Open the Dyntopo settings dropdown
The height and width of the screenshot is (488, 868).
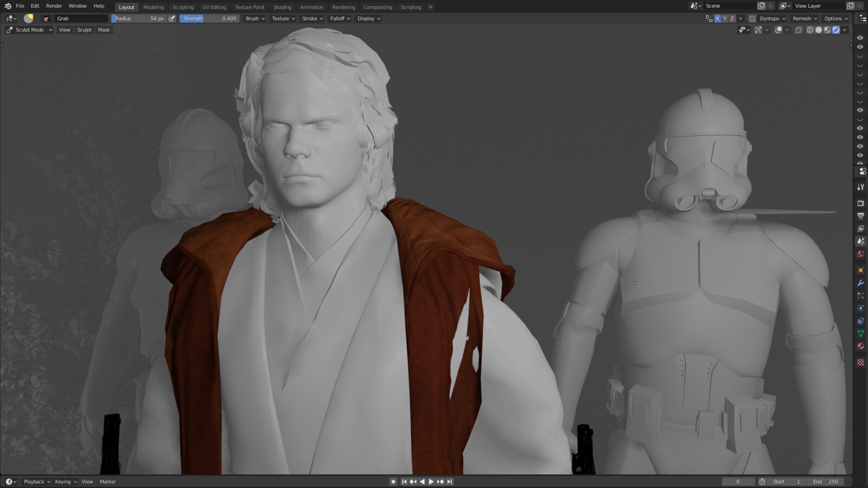click(773, 18)
